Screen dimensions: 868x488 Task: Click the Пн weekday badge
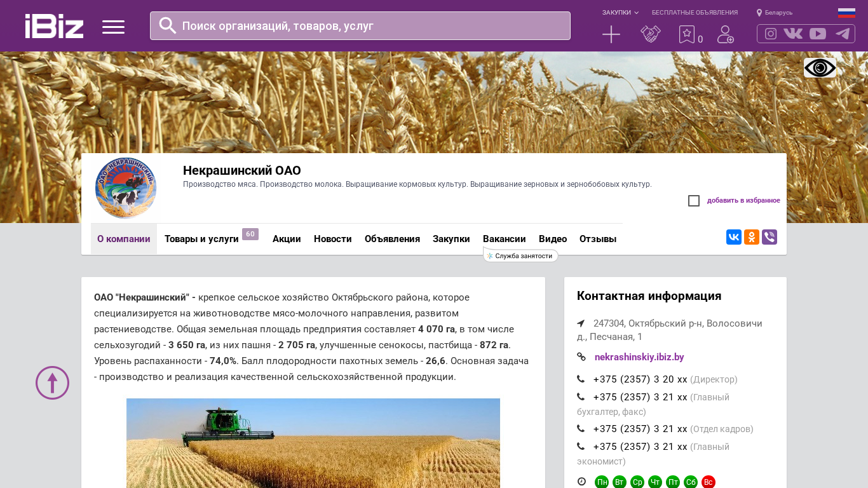602,482
